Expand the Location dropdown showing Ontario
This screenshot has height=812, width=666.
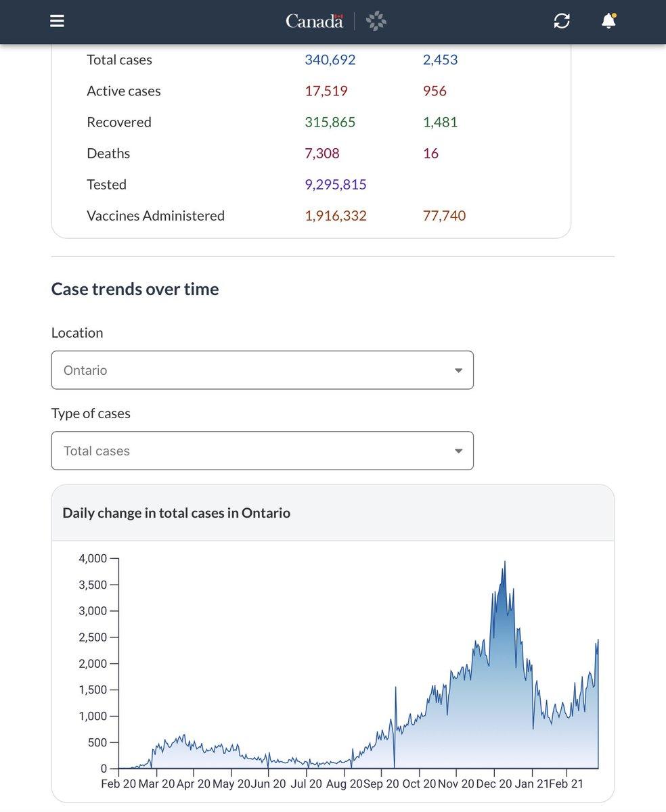click(262, 370)
